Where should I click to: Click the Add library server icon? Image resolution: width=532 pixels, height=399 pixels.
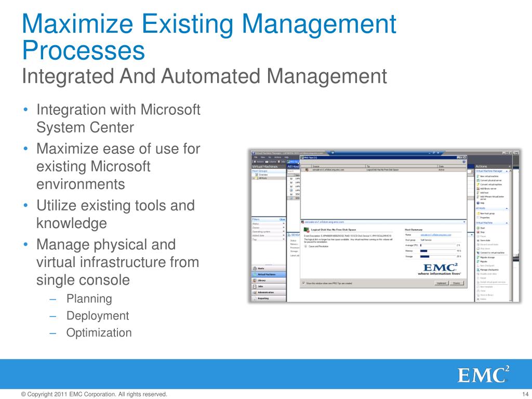[478, 189]
